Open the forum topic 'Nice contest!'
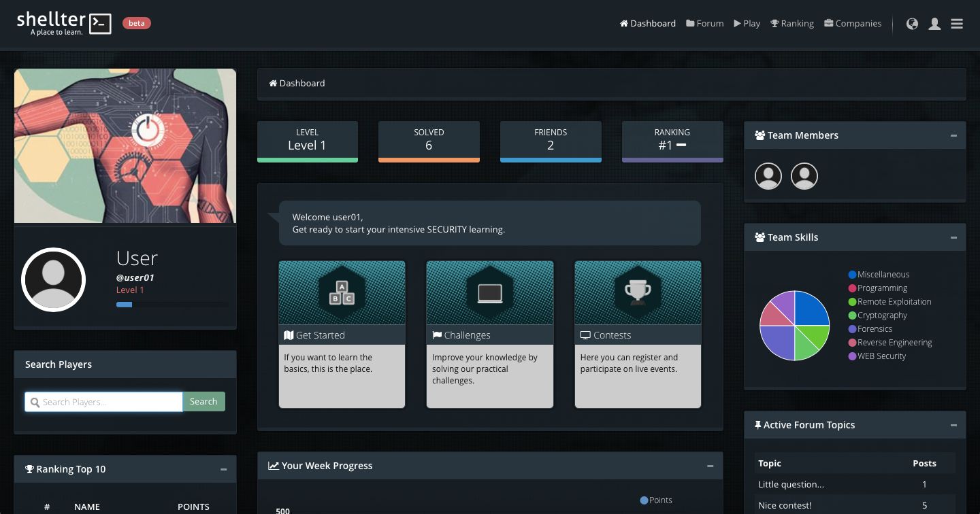The height and width of the screenshot is (514, 980). pyautogui.click(x=786, y=505)
